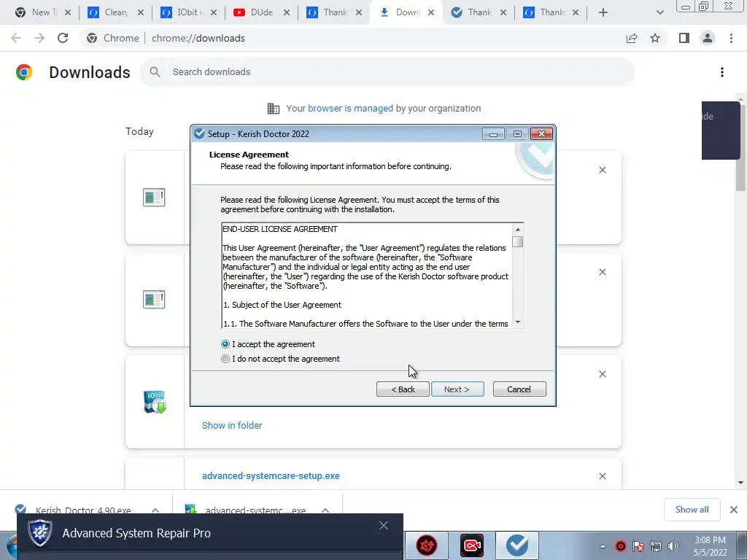Screen dimensions: 747x560
Task: Switch to the 'New T' tab
Action: [42, 12]
